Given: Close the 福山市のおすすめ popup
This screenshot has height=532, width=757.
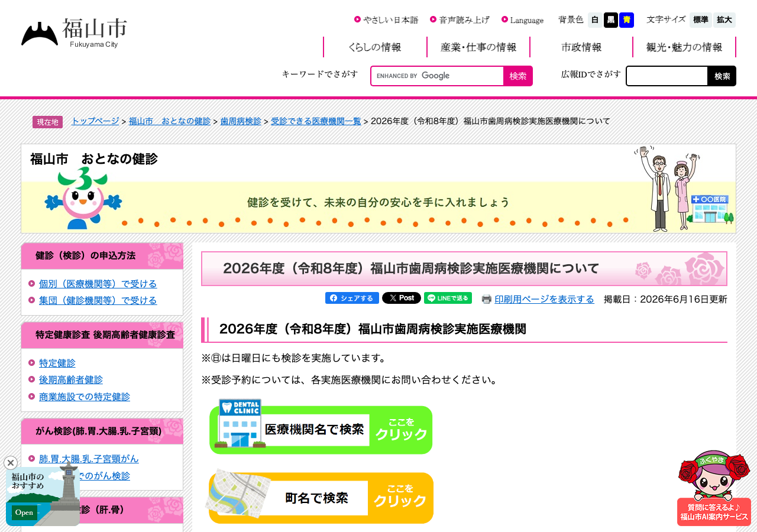Looking at the screenshot, I should [x=11, y=463].
